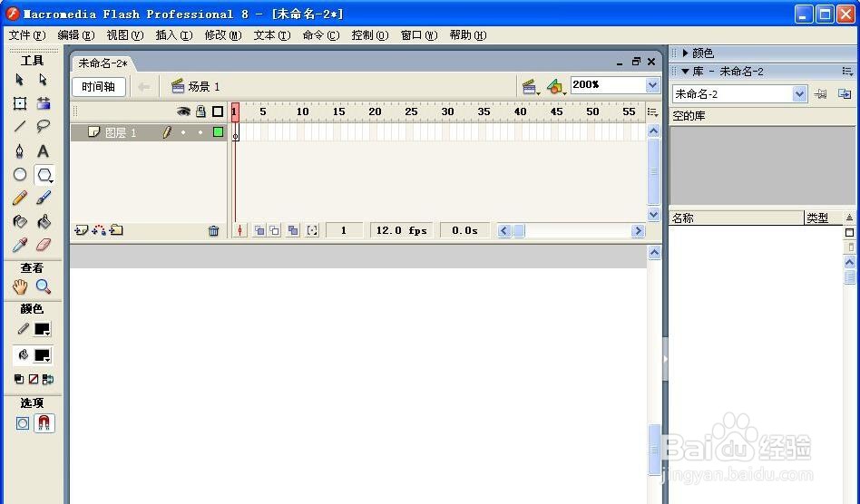Image resolution: width=860 pixels, height=504 pixels.
Task: Click Center Frame timeline button
Action: tap(239, 230)
